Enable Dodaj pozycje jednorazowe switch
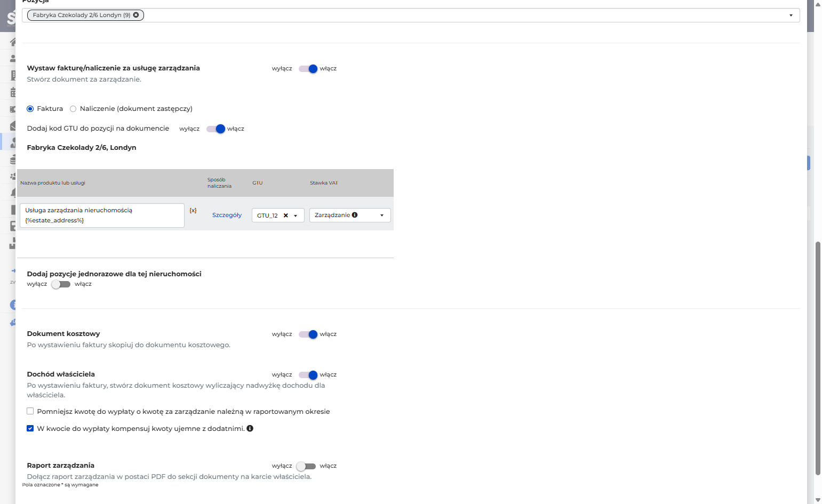The height and width of the screenshot is (504, 822). 61,284
